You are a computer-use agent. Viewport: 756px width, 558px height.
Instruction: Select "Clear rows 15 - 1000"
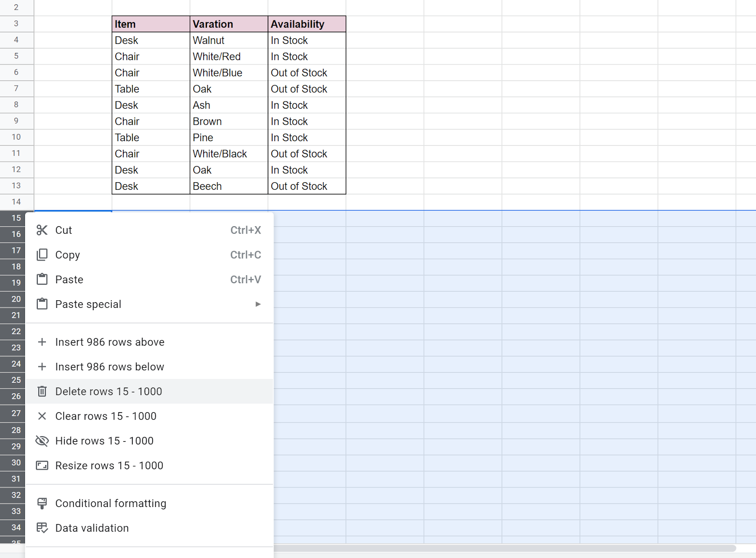click(106, 416)
